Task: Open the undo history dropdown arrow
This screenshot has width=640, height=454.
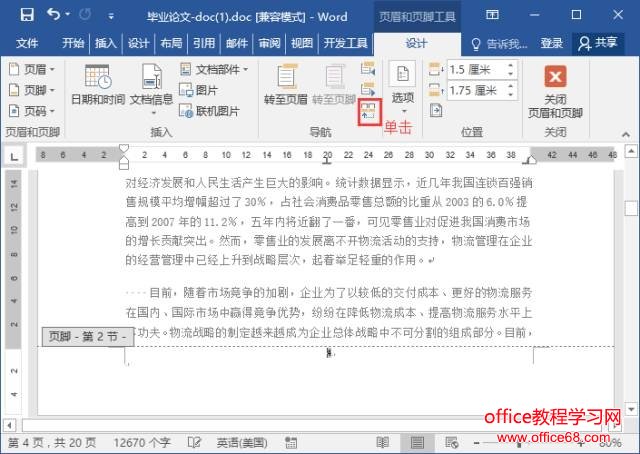Action: [x=68, y=14]
